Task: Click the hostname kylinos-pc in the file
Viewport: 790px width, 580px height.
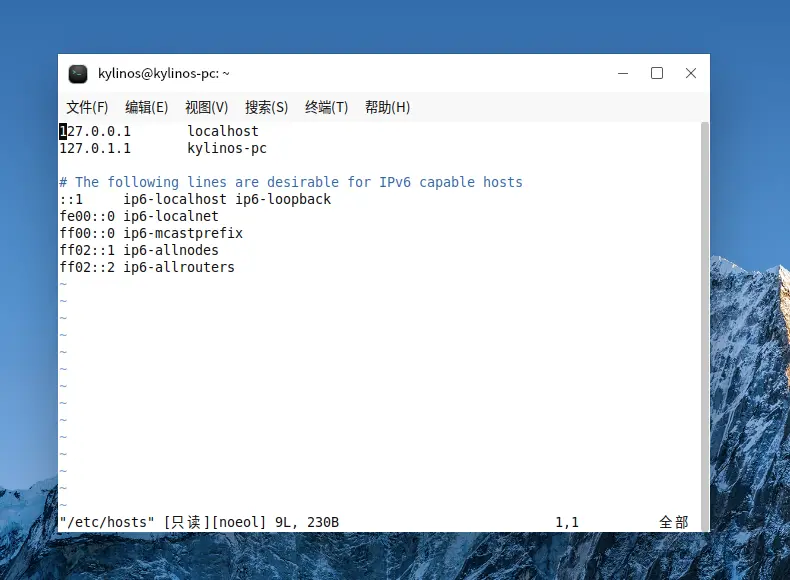Action: point(227,149)
